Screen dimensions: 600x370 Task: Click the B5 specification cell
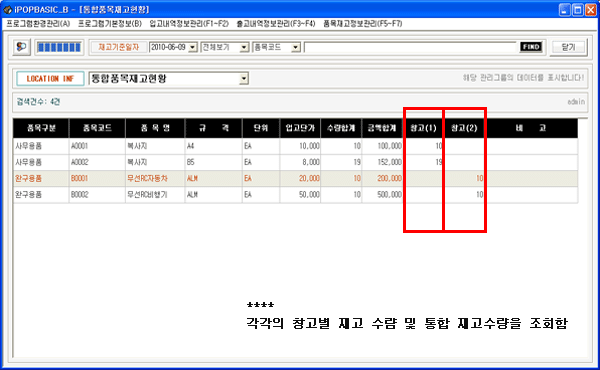click(214, 162)
